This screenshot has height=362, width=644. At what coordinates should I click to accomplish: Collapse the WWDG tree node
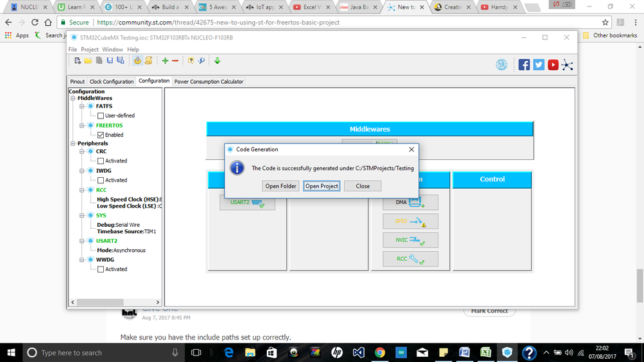[82, 260]
